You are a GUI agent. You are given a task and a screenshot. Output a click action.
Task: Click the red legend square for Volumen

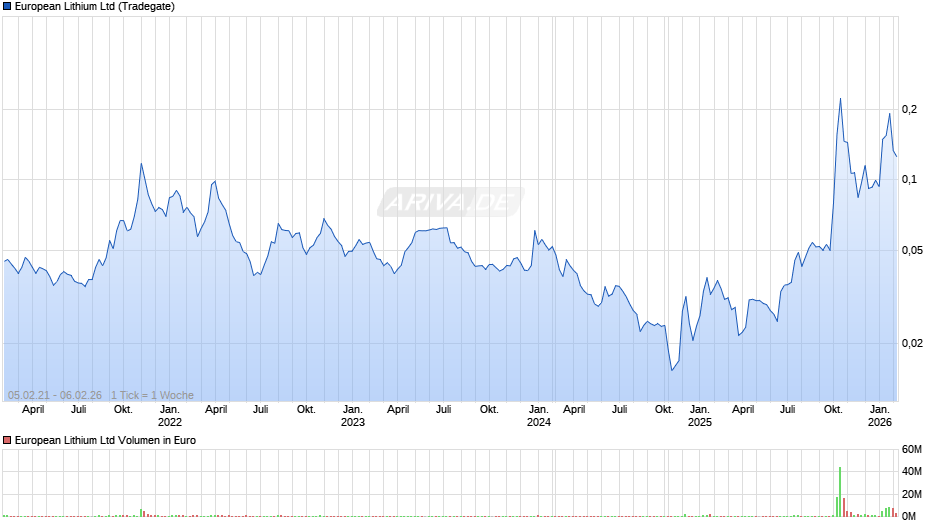7,440
